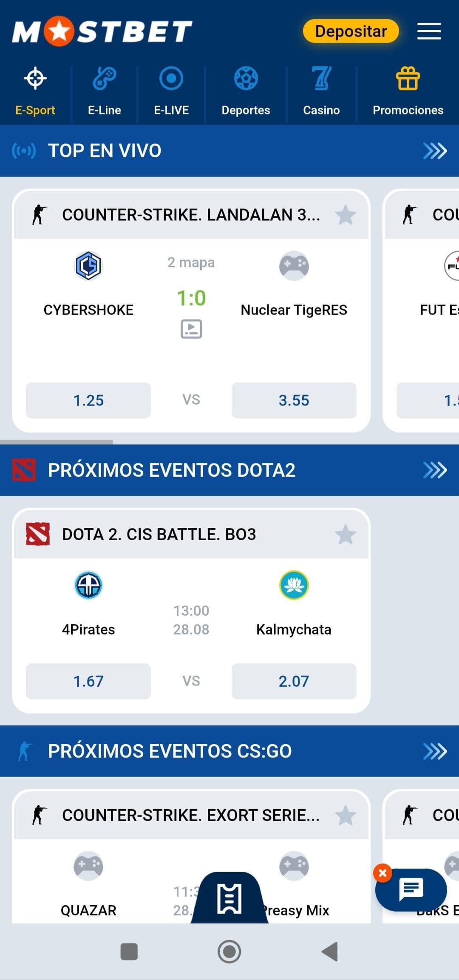Open the live chat support bubble

pos(411,889)
